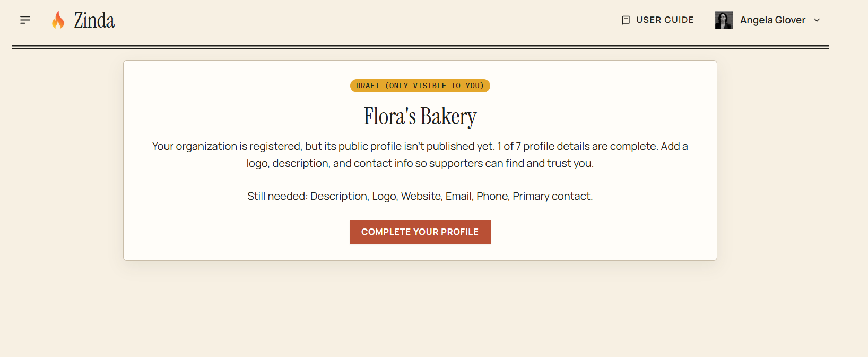Viewport: 868px width, 357px height.
Task: Click the header double divider line
Action: [x=420, y=47]
